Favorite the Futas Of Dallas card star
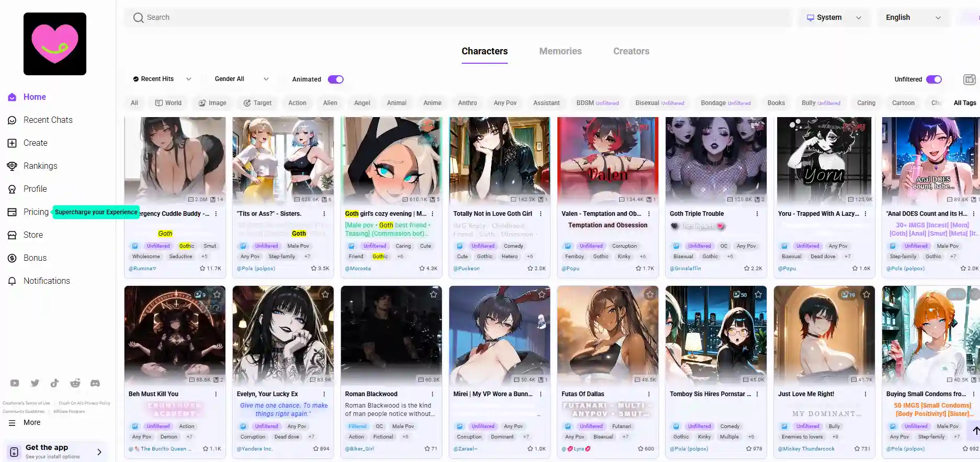This screenshot has width=980, height=462. tap(650, 295)
